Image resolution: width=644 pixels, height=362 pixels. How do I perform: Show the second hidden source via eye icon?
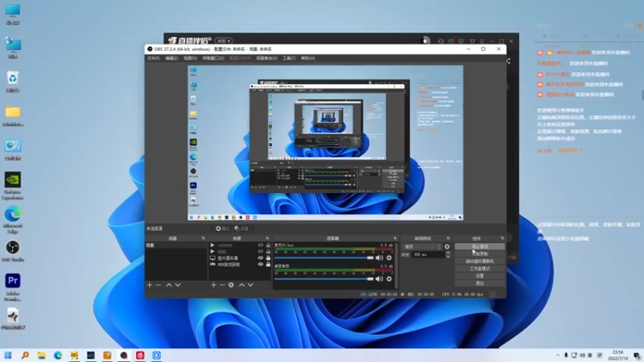coord(260,252)
